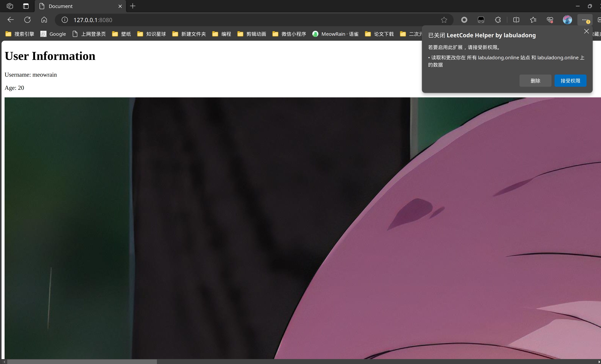Open the Settings and more menu
Viewport: 601px width, 364px height.
point(584,20)
